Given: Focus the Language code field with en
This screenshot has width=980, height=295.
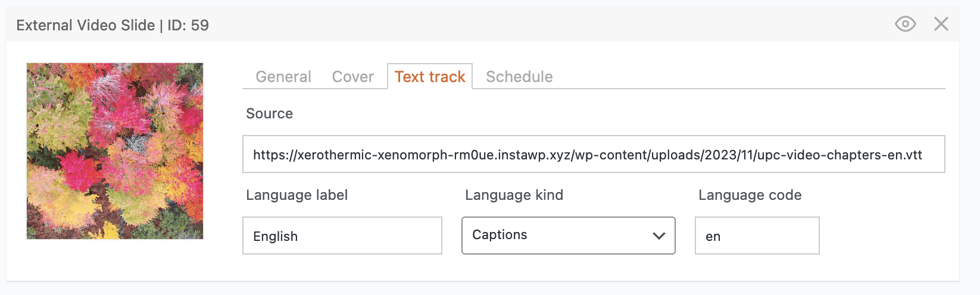Looking at the screenshot, I should 757,236.
